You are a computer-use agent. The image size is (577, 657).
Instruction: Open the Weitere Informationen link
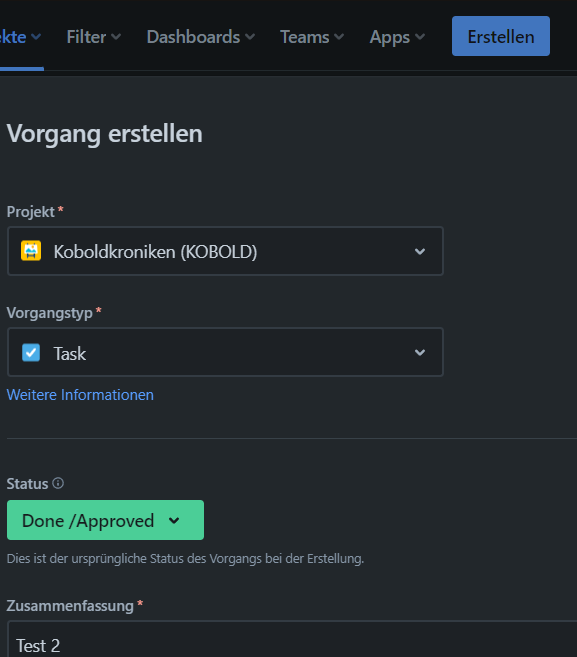tap(80, 395)
